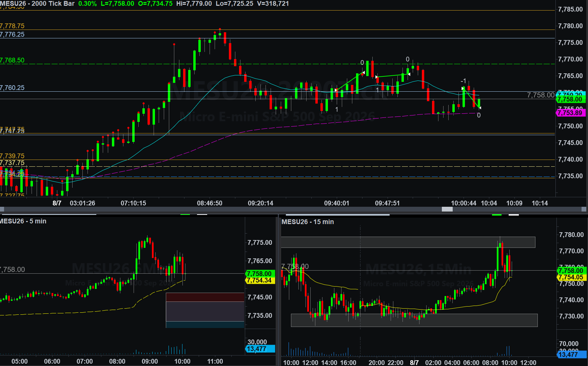This screenshot has width=588, height=366.
Task: Click the yellow 7,754.34 tag on 5 min chart
Action: 259,280
